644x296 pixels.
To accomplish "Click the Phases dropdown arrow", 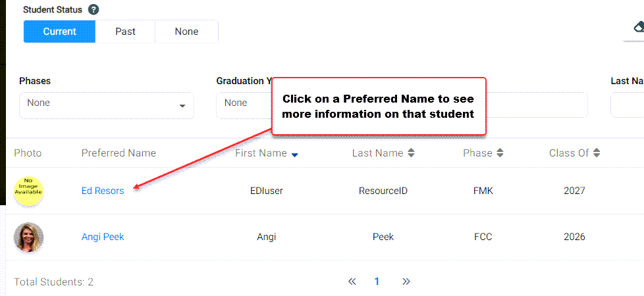I will coord(182,107).
